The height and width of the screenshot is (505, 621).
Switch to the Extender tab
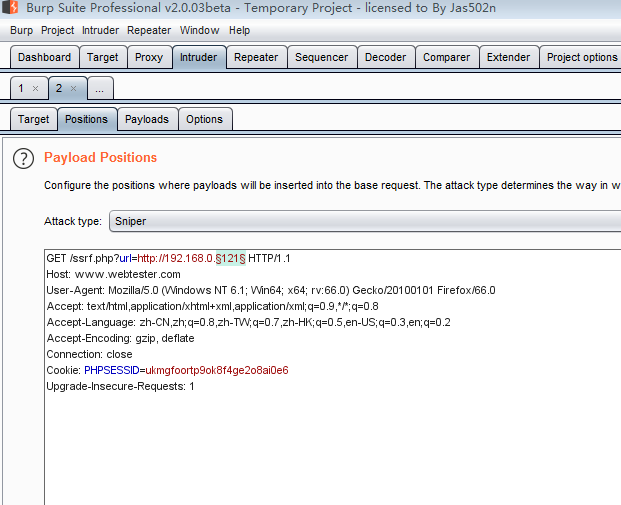(x=508, y=57)
